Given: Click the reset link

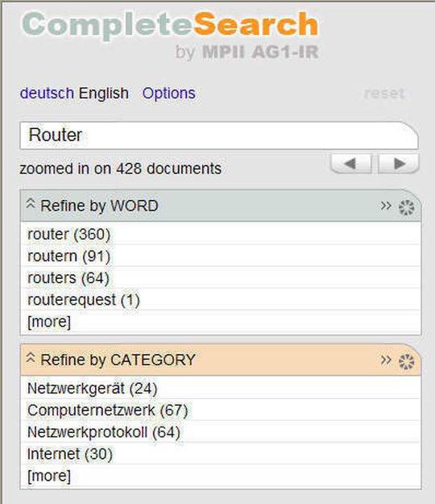Looking at the screenshot, I should click(x=384, y=94).
